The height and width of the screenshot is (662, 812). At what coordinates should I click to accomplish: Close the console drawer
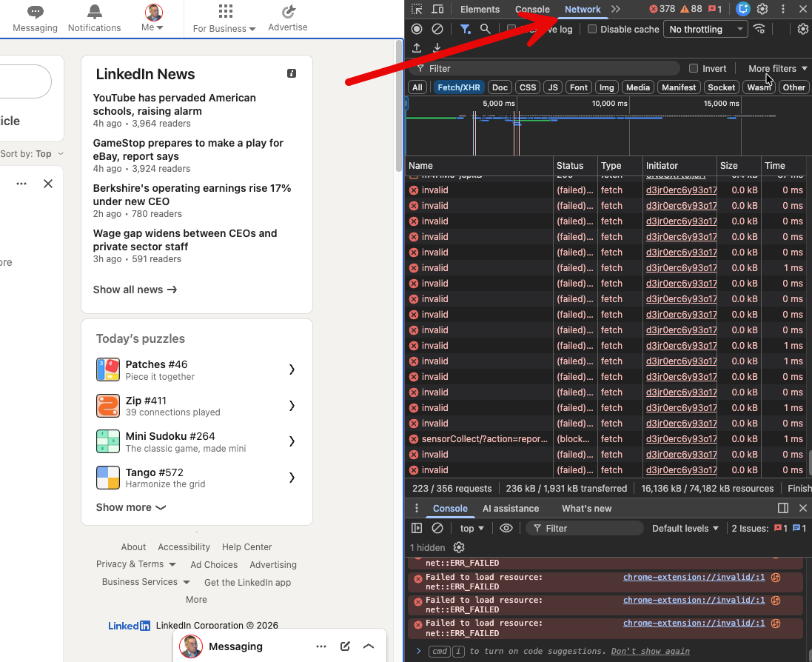click(x=802, y=508)
